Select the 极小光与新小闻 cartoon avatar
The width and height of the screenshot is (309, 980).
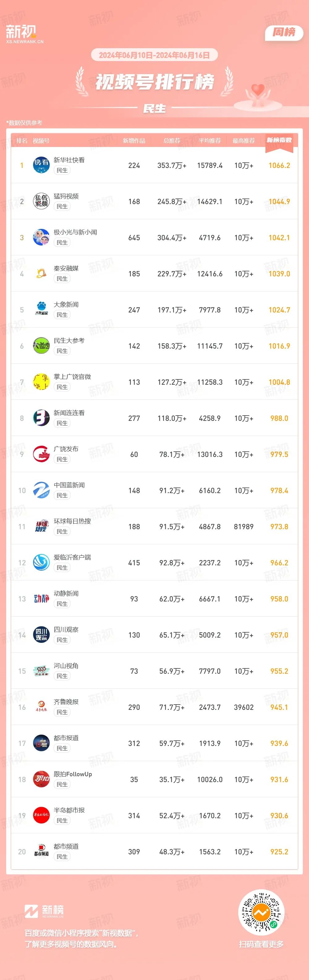[x=41, y=237]
